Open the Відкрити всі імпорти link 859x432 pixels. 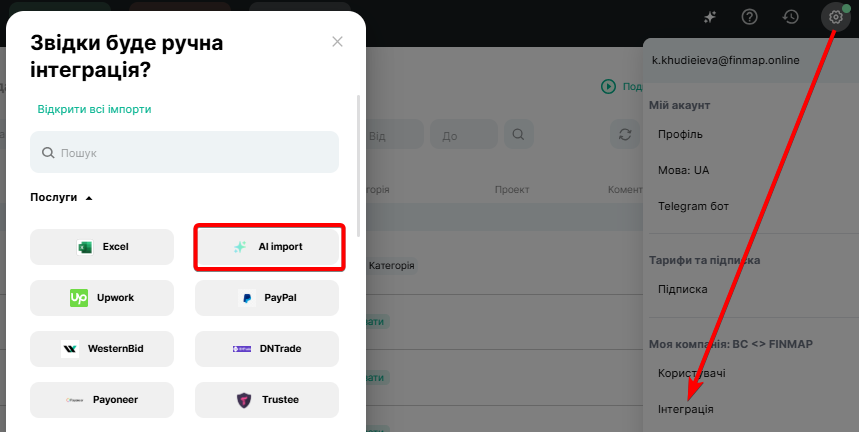point(94,109)
